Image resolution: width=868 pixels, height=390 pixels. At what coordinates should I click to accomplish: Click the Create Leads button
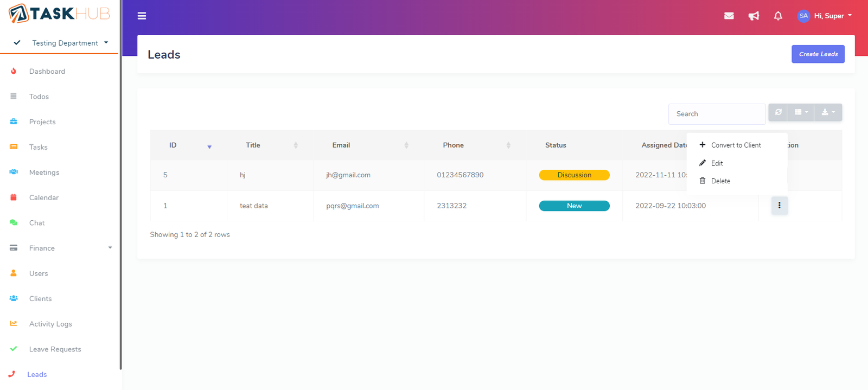coord(818,54)
